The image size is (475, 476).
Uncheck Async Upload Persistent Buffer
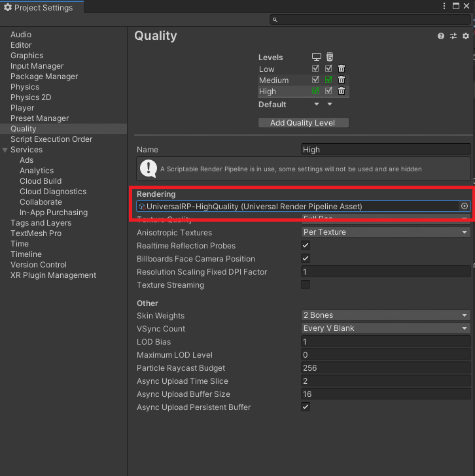pyautogui.click(x=306, y=407)
